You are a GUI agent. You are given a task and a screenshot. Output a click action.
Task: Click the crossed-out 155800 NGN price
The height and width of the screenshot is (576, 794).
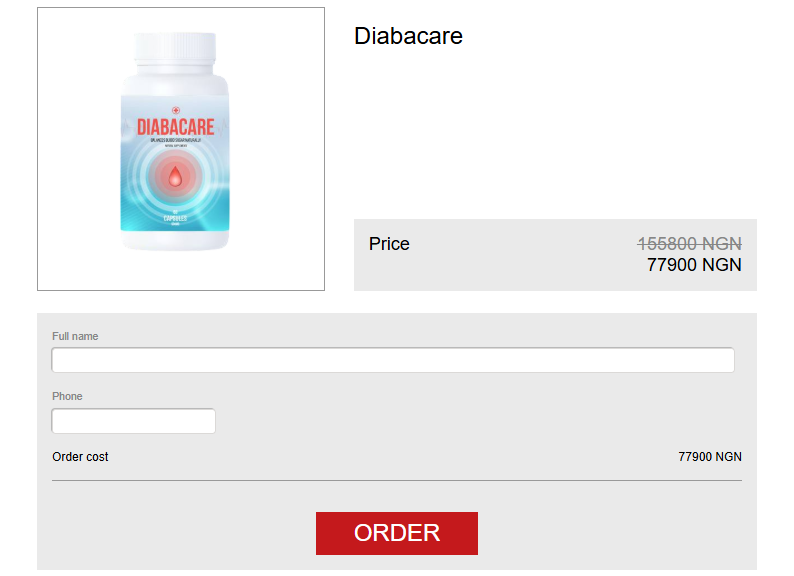pyautogui.click(x=690, y=244)
